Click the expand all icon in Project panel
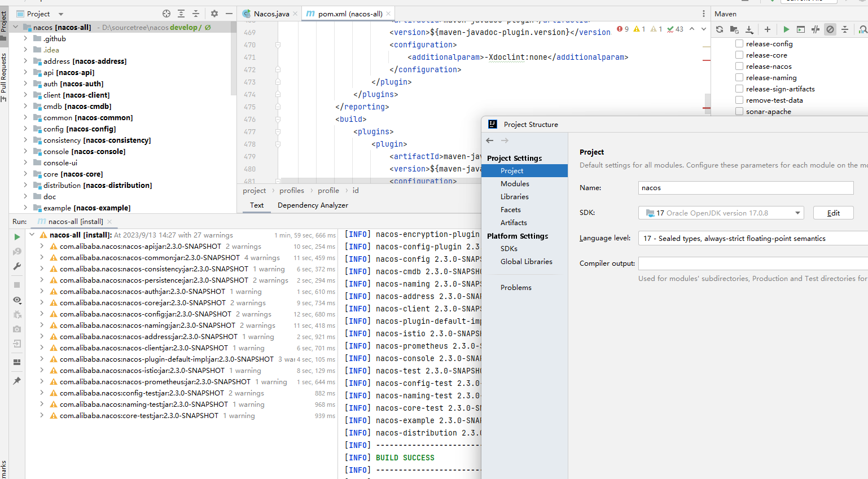The height and width of the screenshot is (479, 868). (x=181, y=14)
